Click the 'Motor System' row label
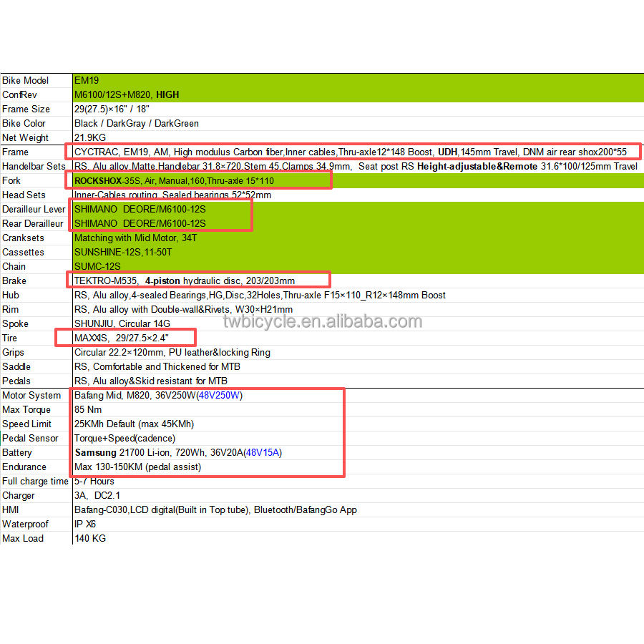The width and height of the screenshot is (644, 644). 31,396
